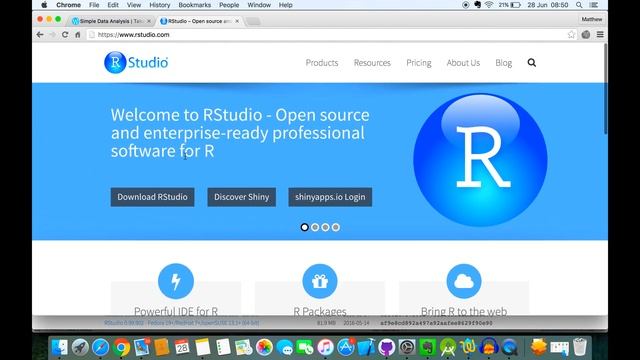Select the third carousel slide dot
Screen dimensions: 640x360
coord(325,227)
